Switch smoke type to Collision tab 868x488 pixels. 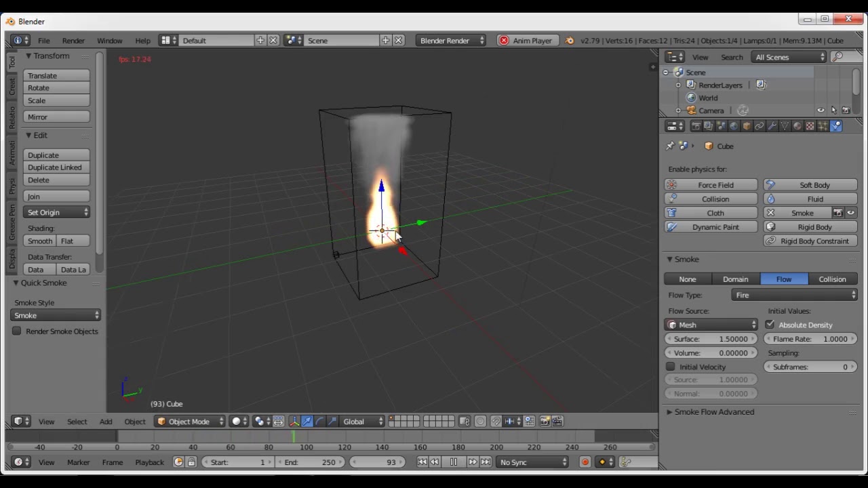[x=832, y=279]
